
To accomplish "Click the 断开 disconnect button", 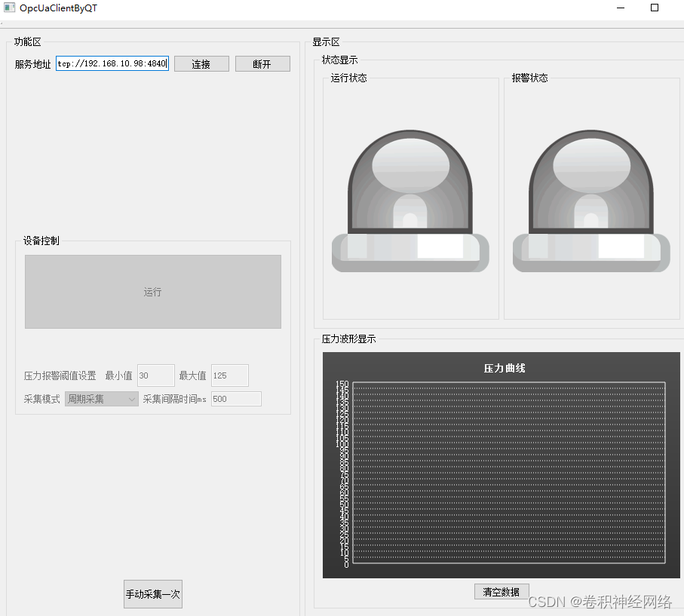I will click(x=262, y=63).
